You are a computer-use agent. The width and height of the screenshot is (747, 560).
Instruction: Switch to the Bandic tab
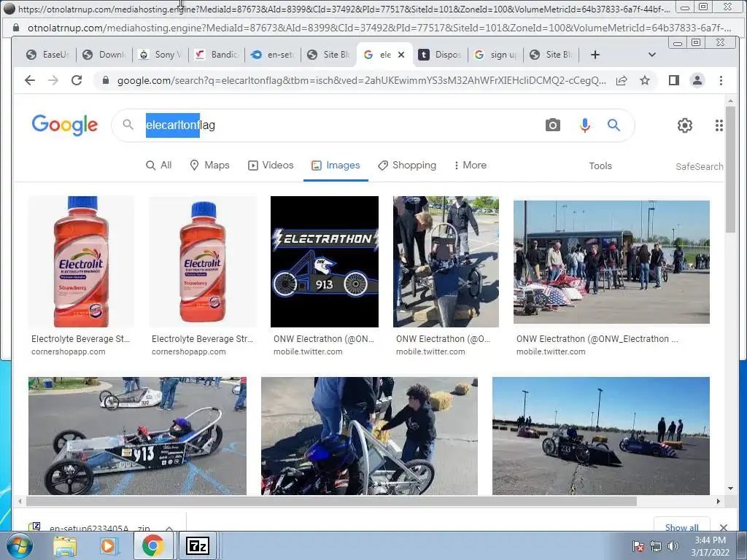(x=217, y=55)
